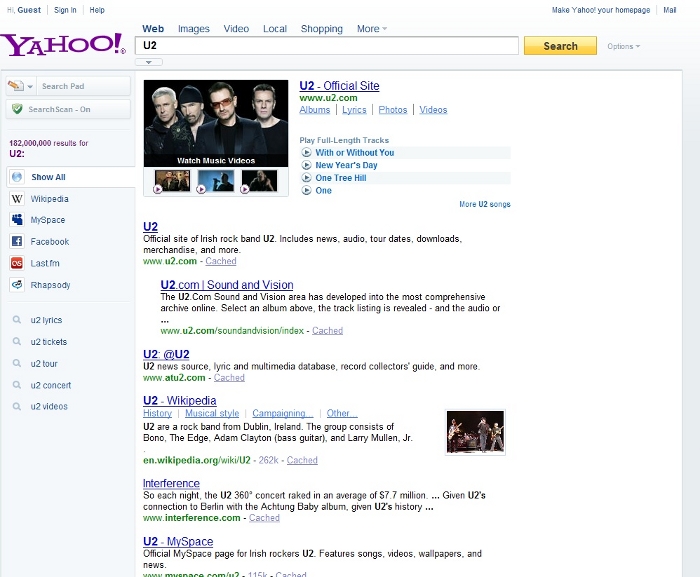This screenshot has width=700, height=577.
Task: Open the Interference result link
Action: [171, 483]
